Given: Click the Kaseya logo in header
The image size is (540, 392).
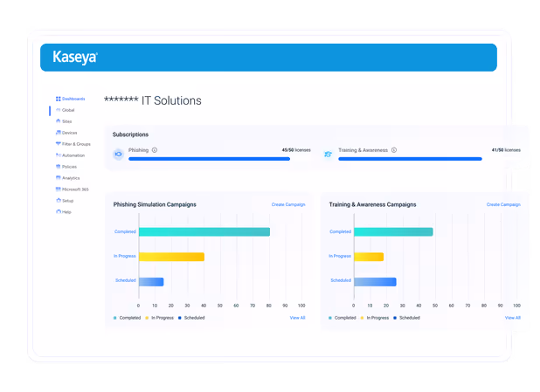Looking at the screenshot, I should 75,57.
